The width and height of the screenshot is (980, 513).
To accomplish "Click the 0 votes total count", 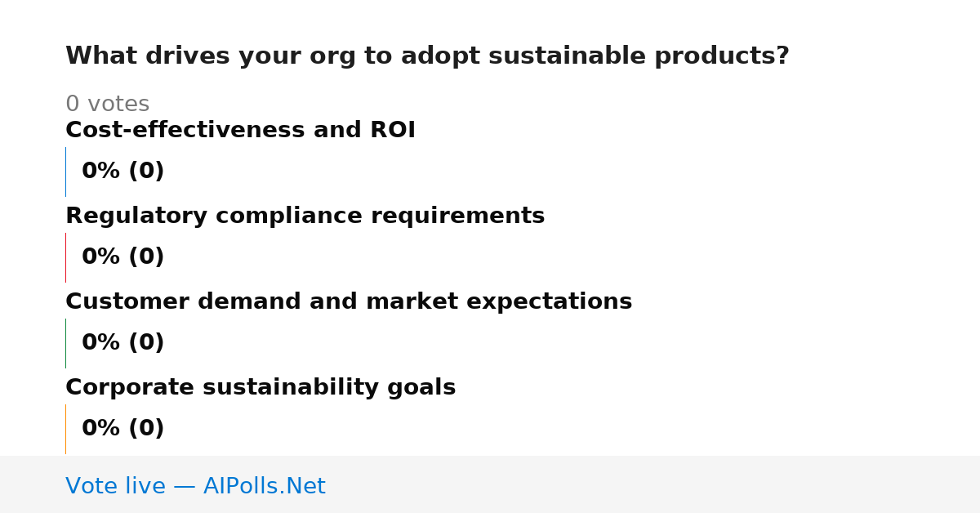I will click(x=107, y=104).
